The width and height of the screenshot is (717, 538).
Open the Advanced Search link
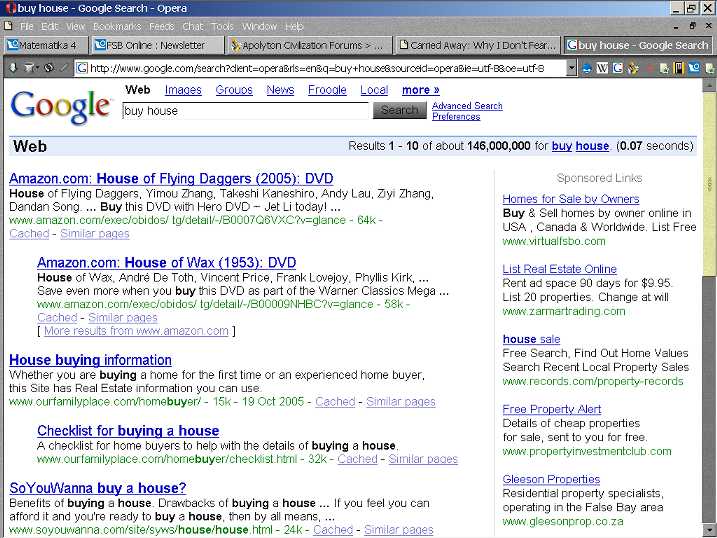point(467,106)
